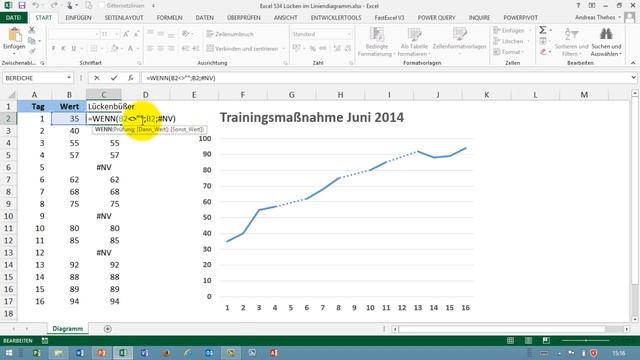Collapse the ribbon with the up arrow
This screenshot has height=360, width=640.
[633, 63]
